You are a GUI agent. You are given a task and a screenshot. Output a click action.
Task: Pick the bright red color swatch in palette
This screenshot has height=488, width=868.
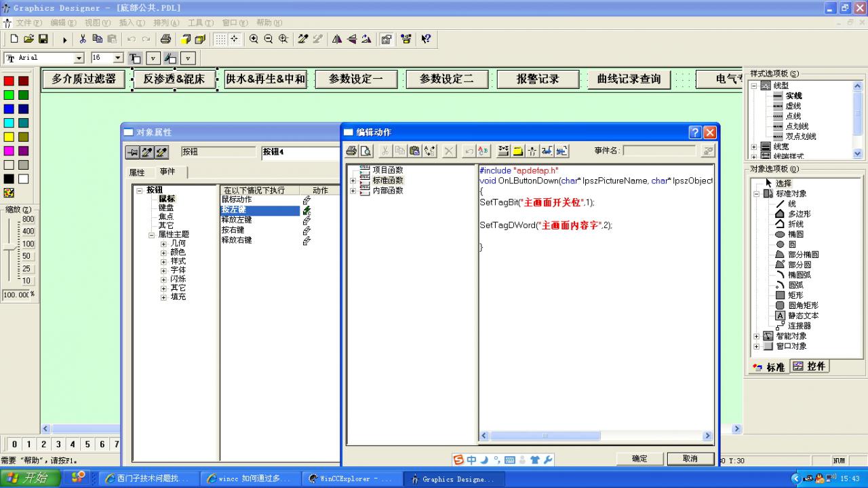coord(9,81)
